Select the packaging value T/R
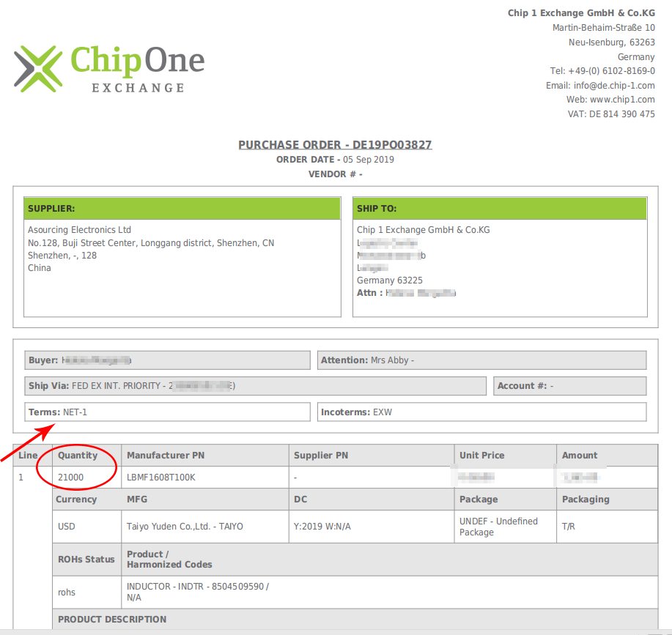Viewport: 672px width, 635px height. point(568,527)
